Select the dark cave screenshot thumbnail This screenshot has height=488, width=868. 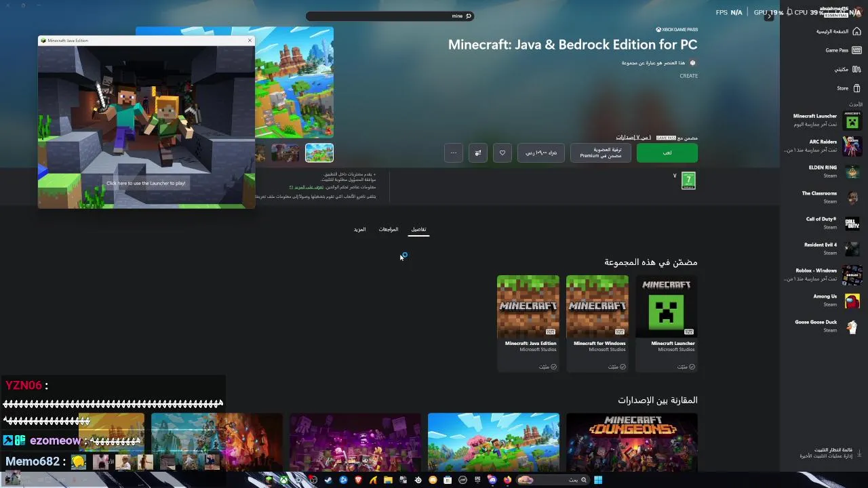pos(285,152)
